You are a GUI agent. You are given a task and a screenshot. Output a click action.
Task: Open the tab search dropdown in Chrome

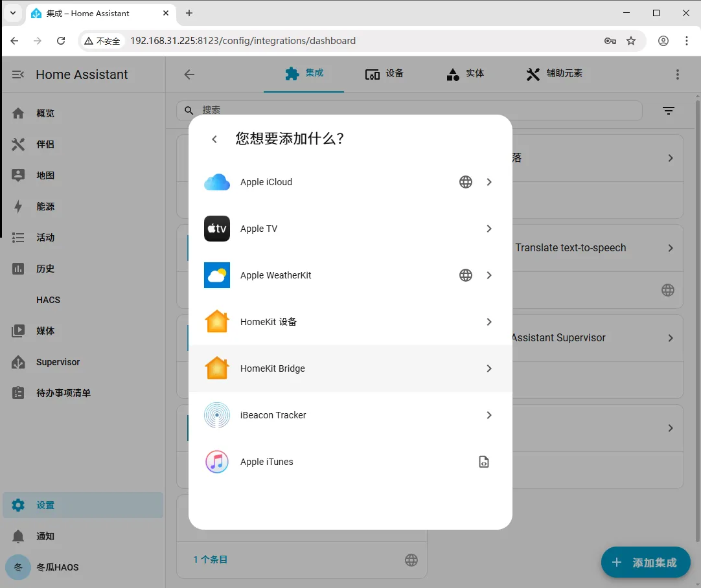coord(13,13)
